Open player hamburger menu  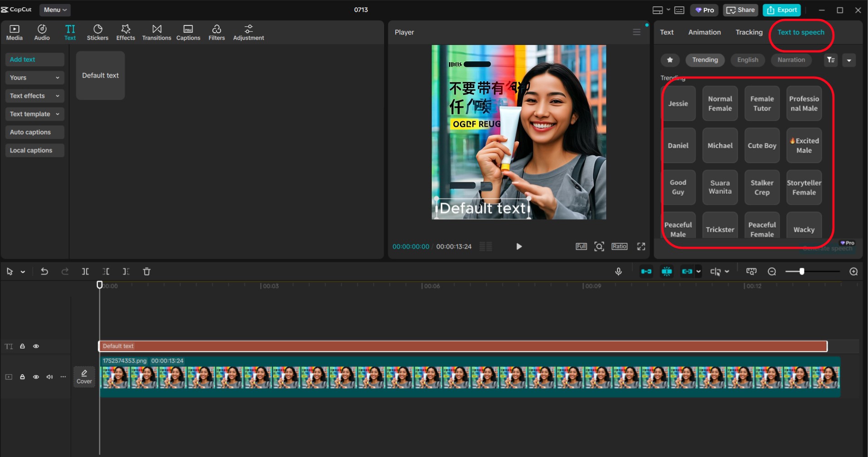tap(636, 32)
